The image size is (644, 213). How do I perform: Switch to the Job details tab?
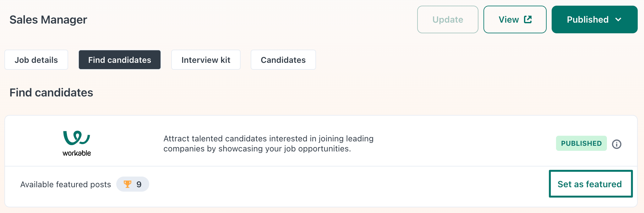[x=36, y=60]
